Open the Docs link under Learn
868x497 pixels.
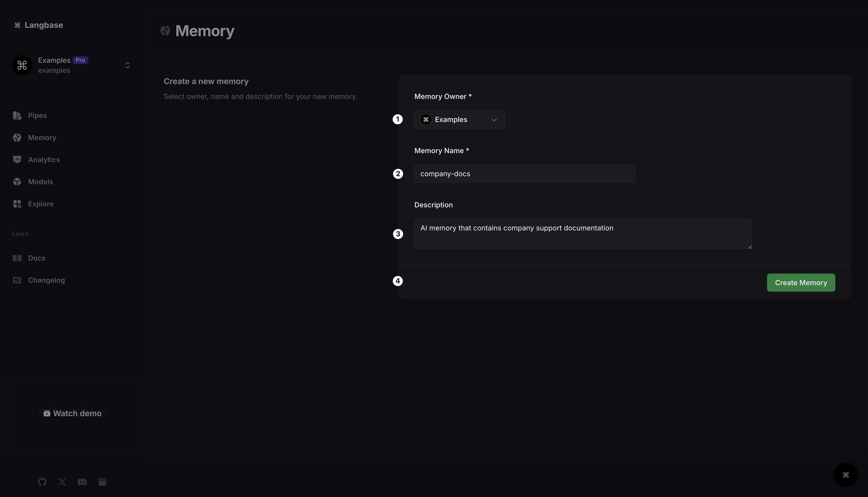(36, 258)
